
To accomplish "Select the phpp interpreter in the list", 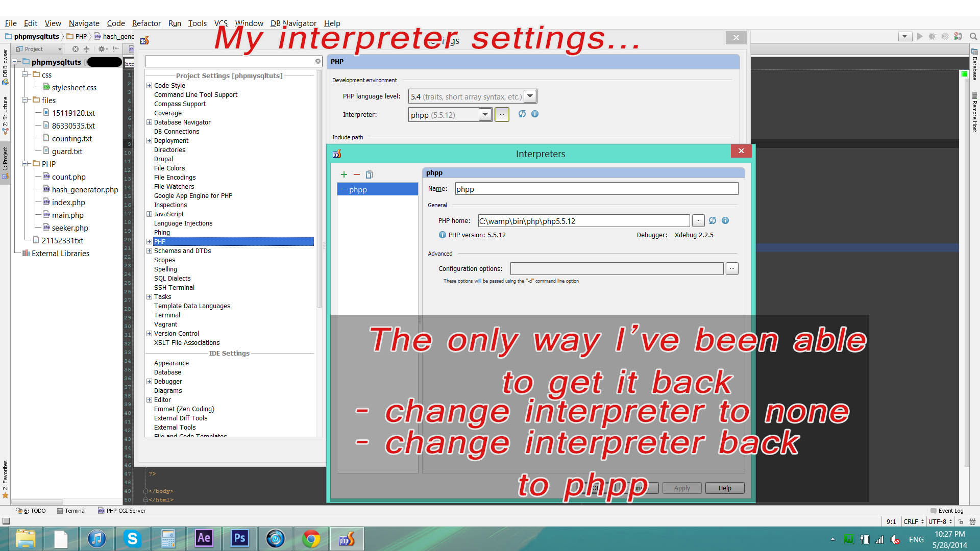I will point(378,190).
